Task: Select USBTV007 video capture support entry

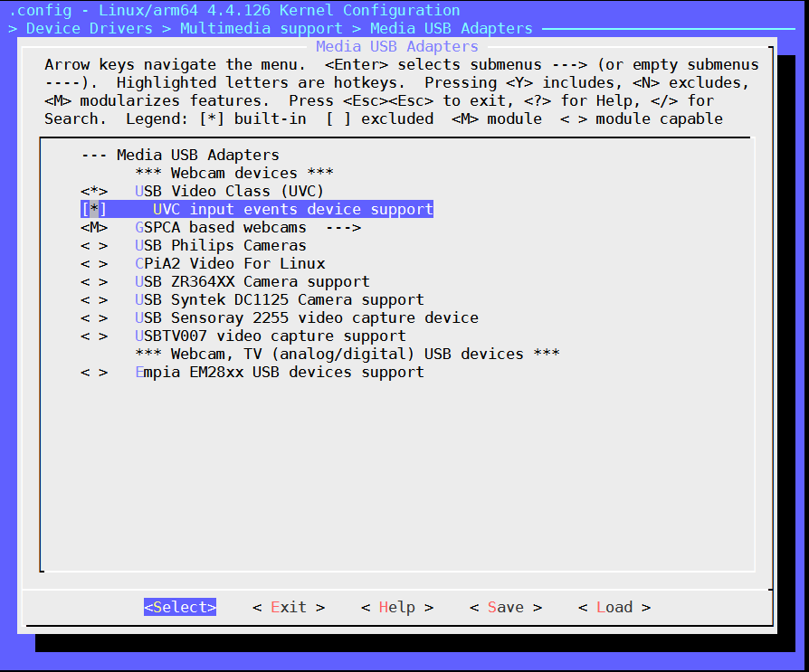Action: click(x=271, y=336)
